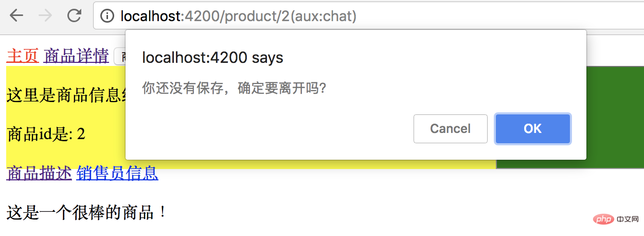Screen dimensions: 644x236
Task: Click the 你还没有保存 dialog message
Action: pos(234,88)
